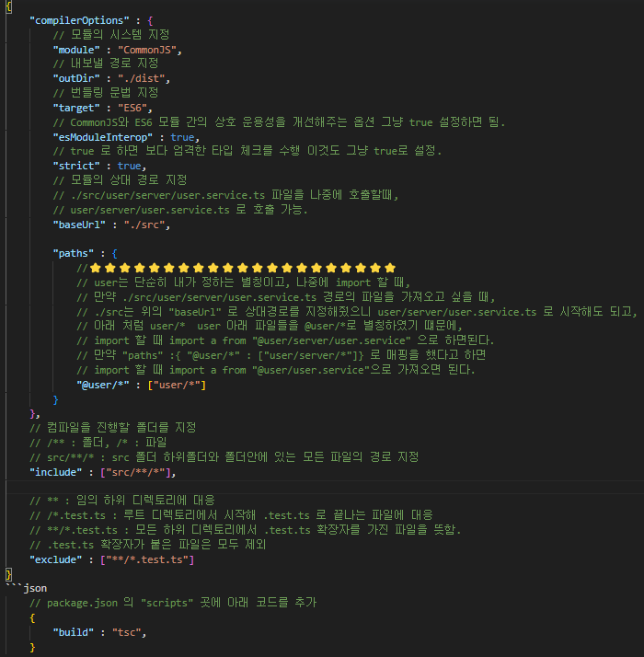
Task: Click the "include" key
Action: coord(56,472)
